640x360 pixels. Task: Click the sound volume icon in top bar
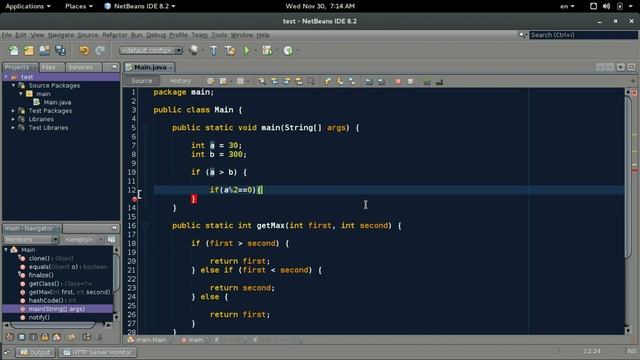tap(606, 6)
